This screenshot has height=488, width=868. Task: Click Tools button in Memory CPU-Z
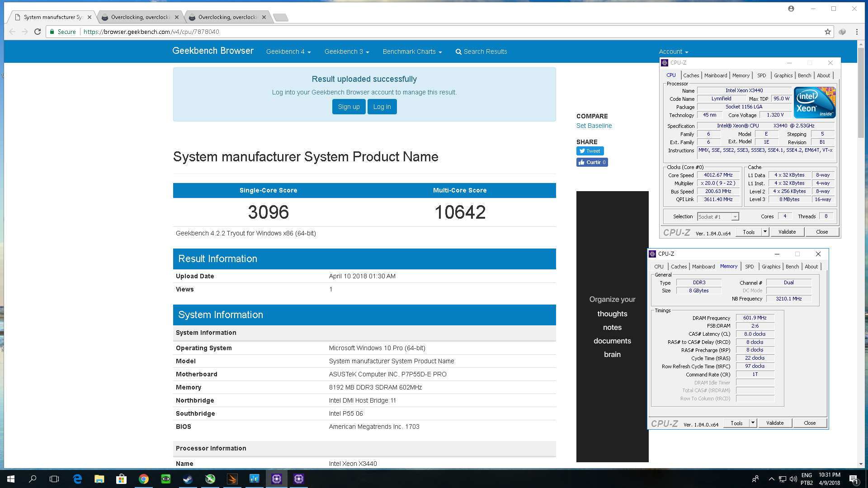[x=736, y=423]
